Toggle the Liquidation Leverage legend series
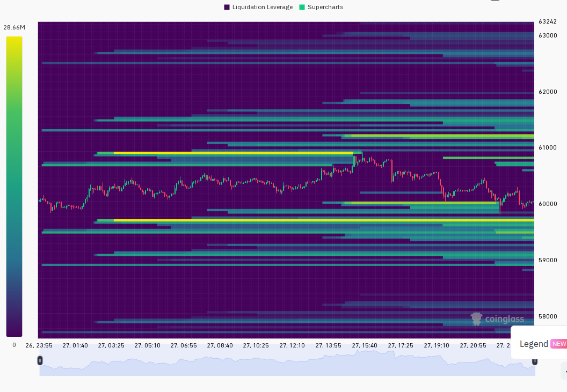 [x=258, y=7]
